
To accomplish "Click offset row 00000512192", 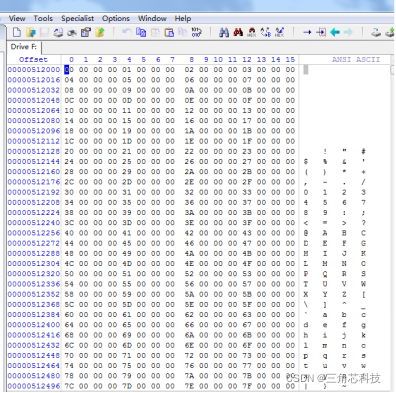I will coord(34,192).
